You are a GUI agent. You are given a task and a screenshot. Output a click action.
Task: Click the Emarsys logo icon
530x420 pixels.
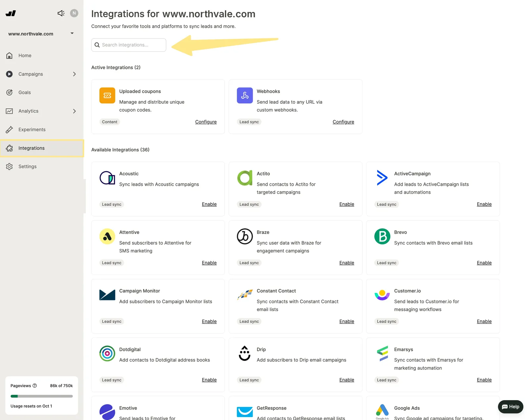pos(382,354)
